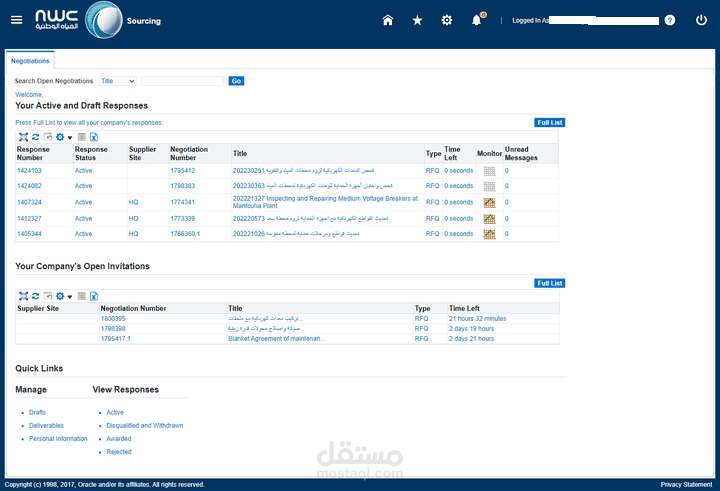Open monitor icon for response 1405344

[x=489, y=234]
